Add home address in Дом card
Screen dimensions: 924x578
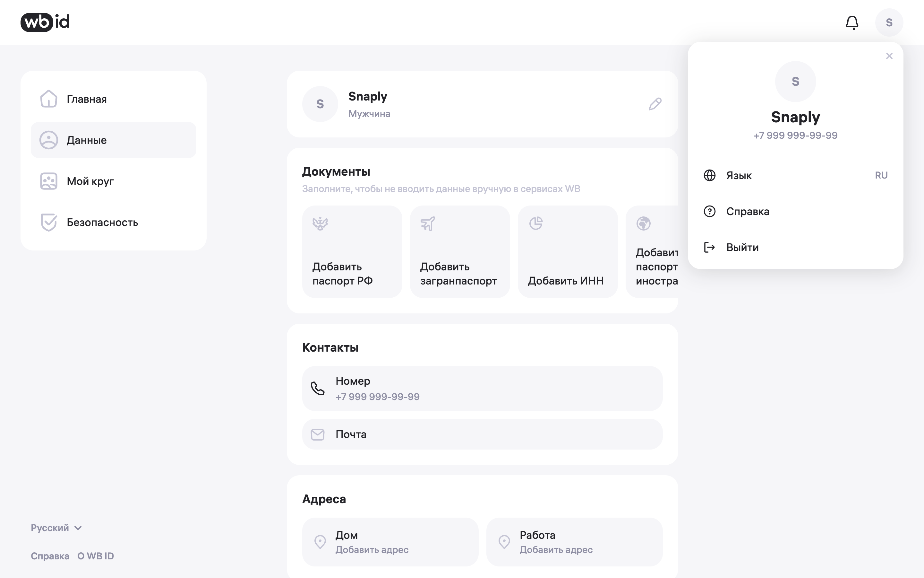point(390,542)
